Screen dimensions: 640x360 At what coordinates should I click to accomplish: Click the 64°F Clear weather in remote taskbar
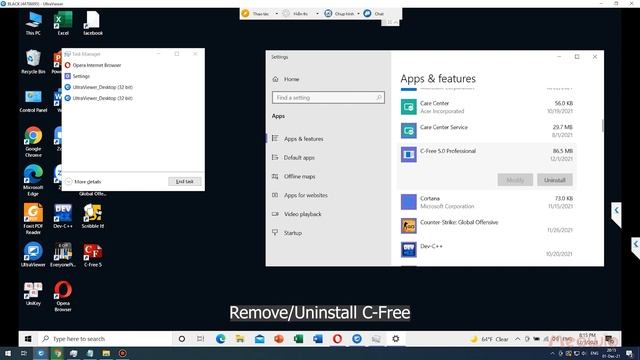click(x=489, y=339)
